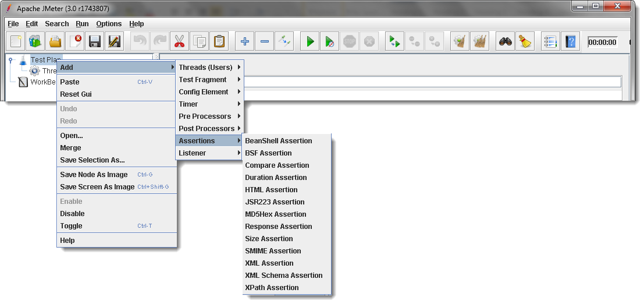Open the Edit menu
Image resolution: width=644 pixels, height=300 pixels.
click(x=31, y=24)
